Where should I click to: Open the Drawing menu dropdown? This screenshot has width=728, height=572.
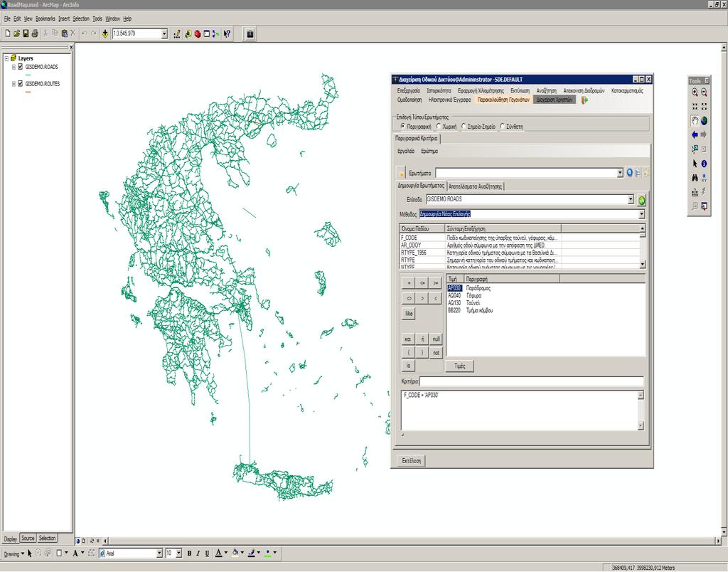[14, 554]
